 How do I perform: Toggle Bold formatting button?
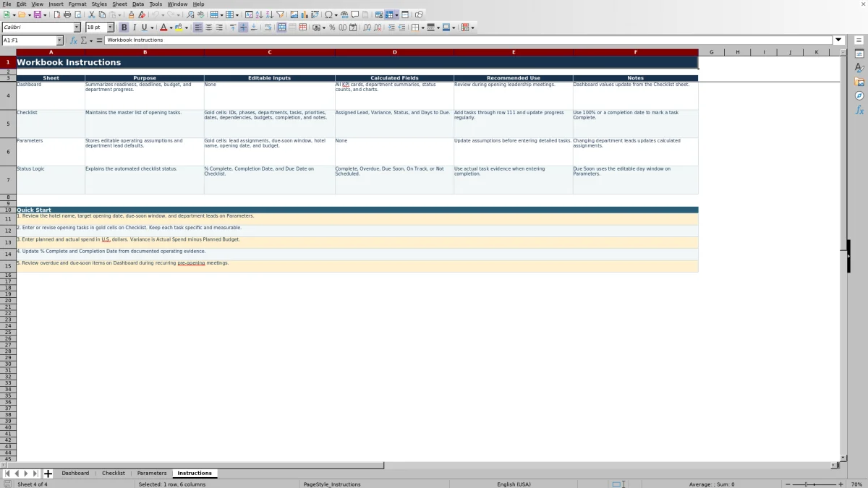click(x=124, y=27)
